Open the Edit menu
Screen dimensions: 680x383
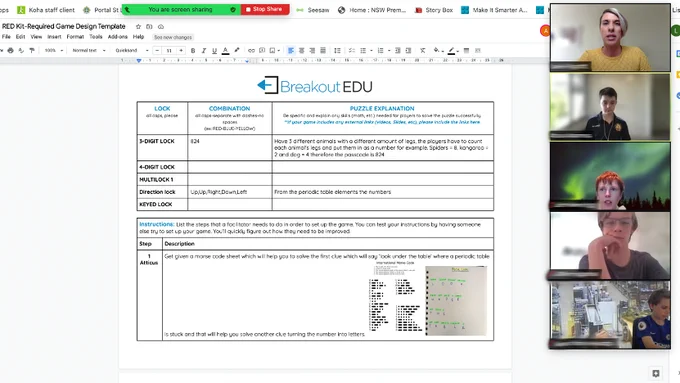tap(20, 37)
